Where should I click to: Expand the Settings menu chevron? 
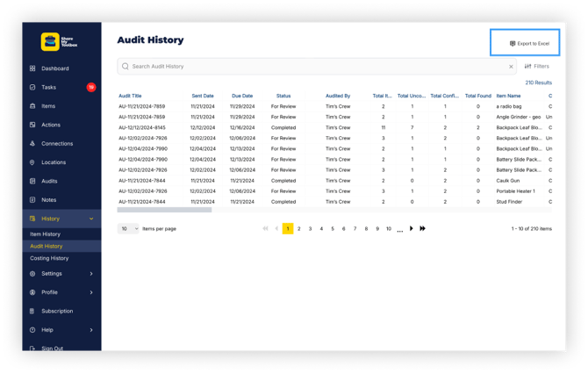point(91,274)
